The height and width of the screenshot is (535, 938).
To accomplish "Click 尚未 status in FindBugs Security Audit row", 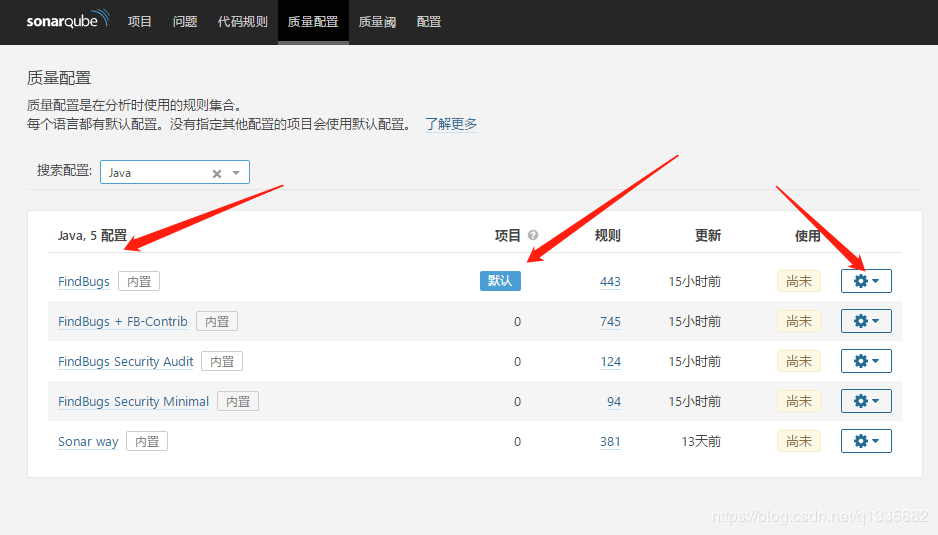I will click(x=799, y=361).
